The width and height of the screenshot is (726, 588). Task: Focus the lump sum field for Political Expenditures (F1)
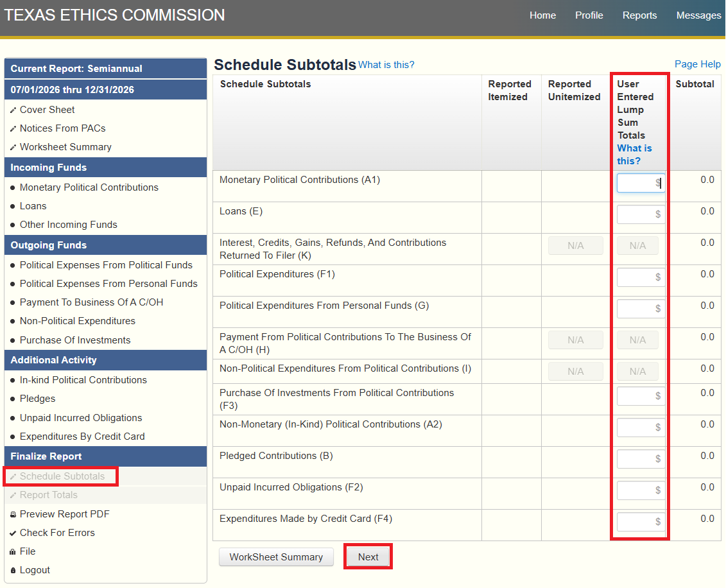coord(641,277)
